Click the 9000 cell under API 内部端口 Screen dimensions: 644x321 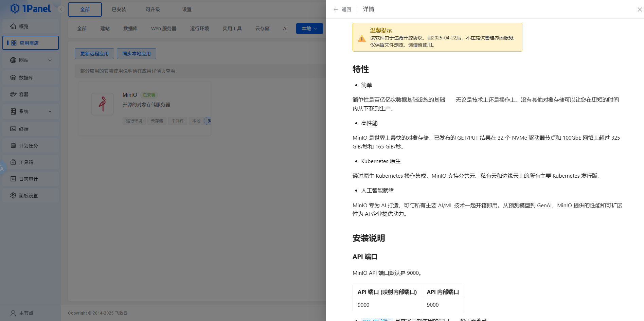(443, 305)
